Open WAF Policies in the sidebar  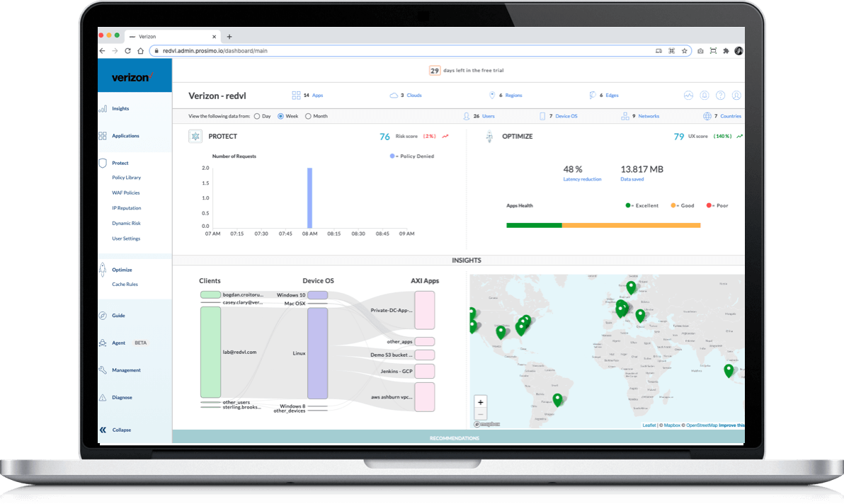126,193
